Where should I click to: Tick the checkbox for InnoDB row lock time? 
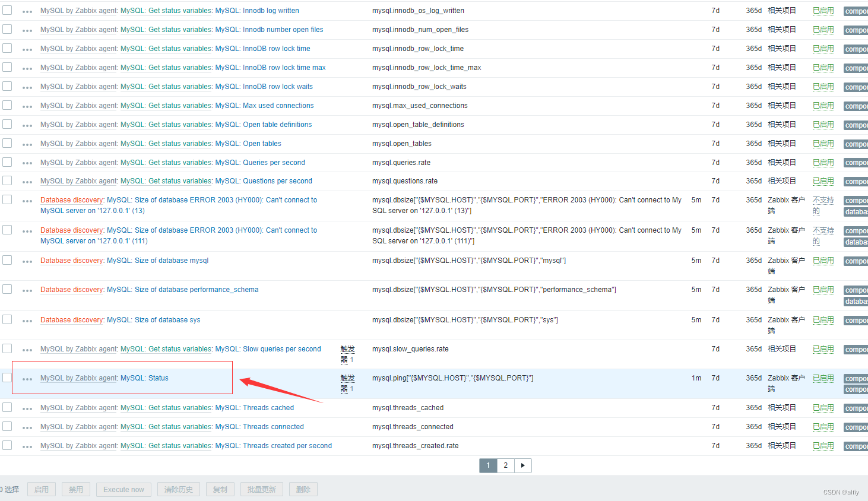point(7,48)
